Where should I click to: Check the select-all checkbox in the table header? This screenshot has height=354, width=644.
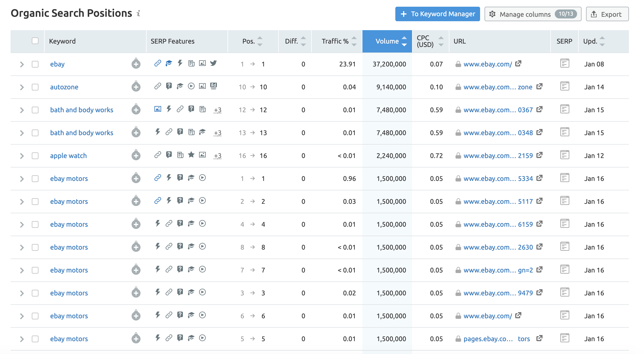tap(35, 41)
